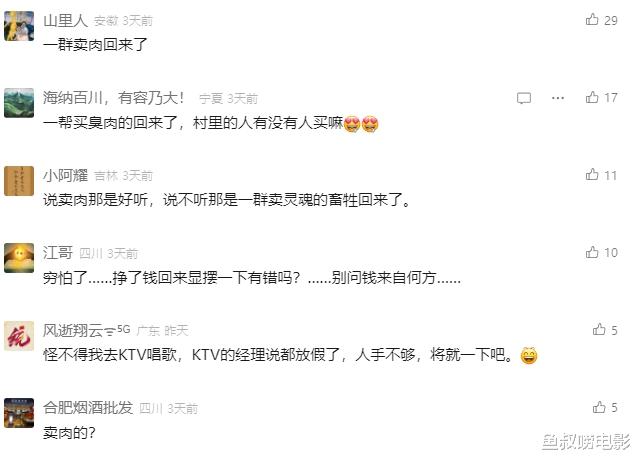Like the comment by 海纳百川,有容乃大!
640x463 pixels.
(x=592, y=97)
